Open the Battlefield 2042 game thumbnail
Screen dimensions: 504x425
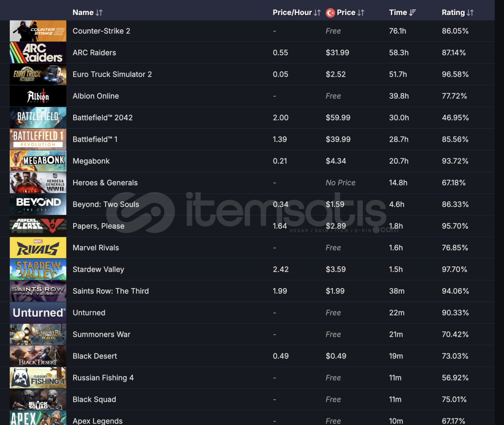coord(38,118)
